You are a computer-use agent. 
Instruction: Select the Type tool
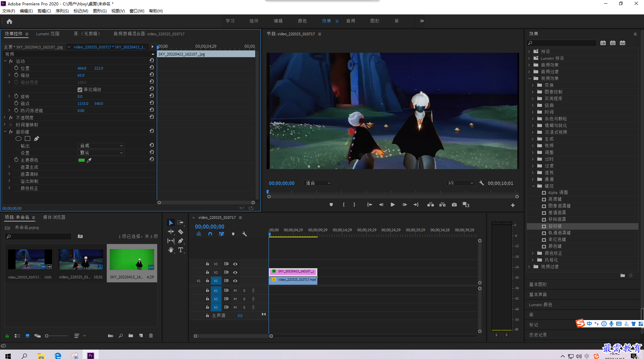pos(181,250)
